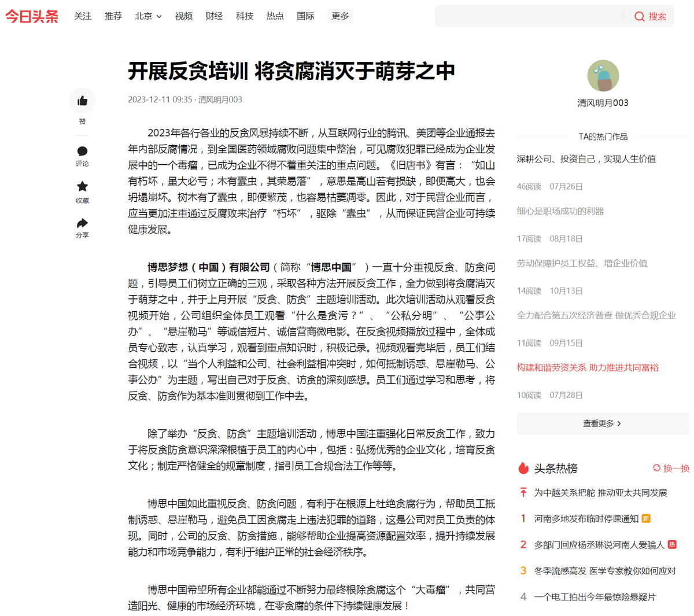Viewport: 694px width, 616px height.
Task: Go to the 关注 tab
Action: pos(83,16)
